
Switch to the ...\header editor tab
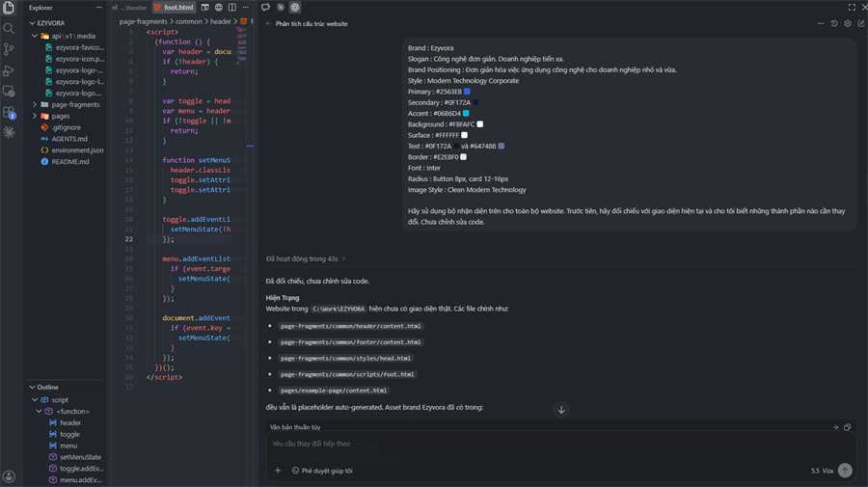[129, 8]
